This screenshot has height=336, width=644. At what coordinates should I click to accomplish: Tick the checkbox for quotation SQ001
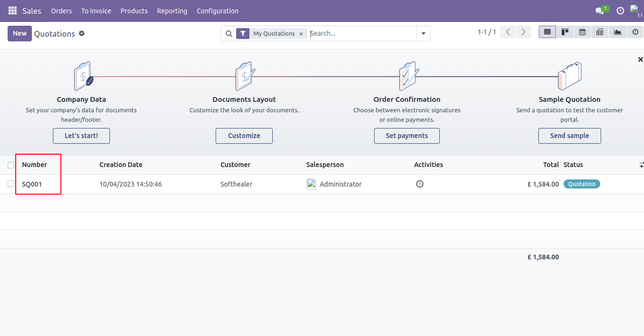pyautogui.click(x=11, y=184)
